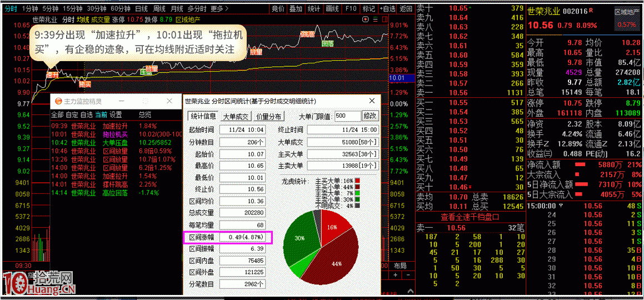The width and height of the screenshot is (644, 300).
Task: Expand the 更多 > period menu
Action: click(219, 8)
